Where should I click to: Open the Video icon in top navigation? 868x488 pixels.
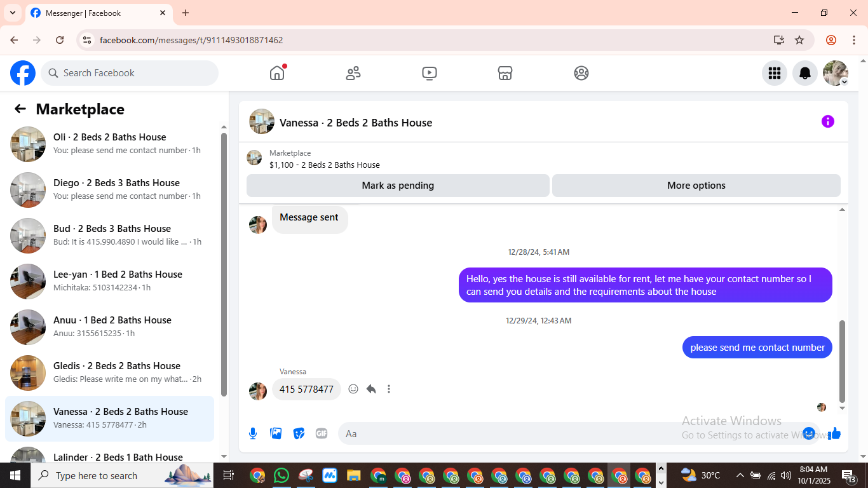click(430, 73)
